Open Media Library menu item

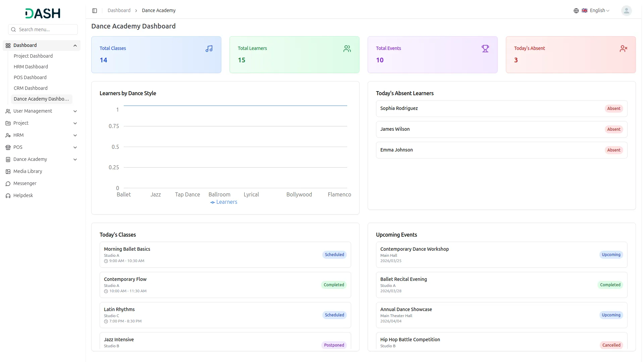click(x=28, y=171)
